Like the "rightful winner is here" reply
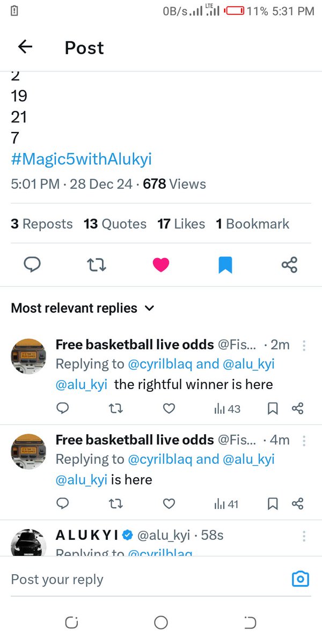 point(169,409)
